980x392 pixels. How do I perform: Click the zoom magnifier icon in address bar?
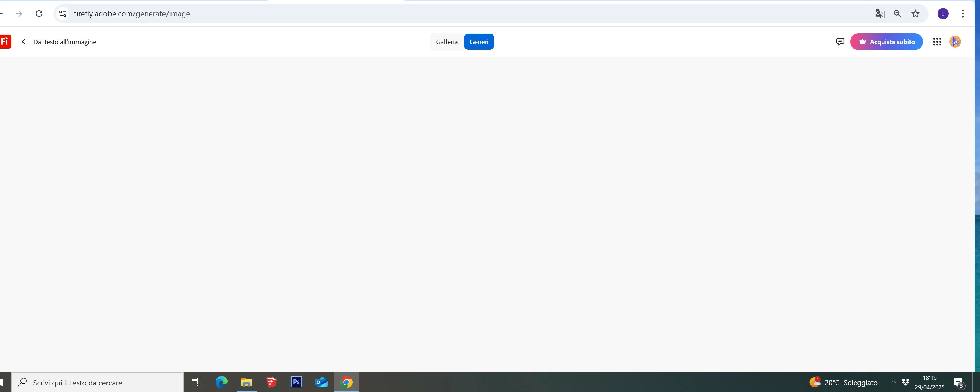click(x=897, y=14)
